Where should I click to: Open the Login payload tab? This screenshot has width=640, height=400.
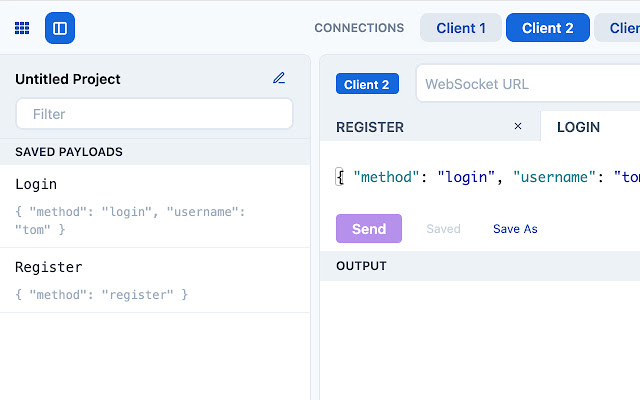pos(578,127)
